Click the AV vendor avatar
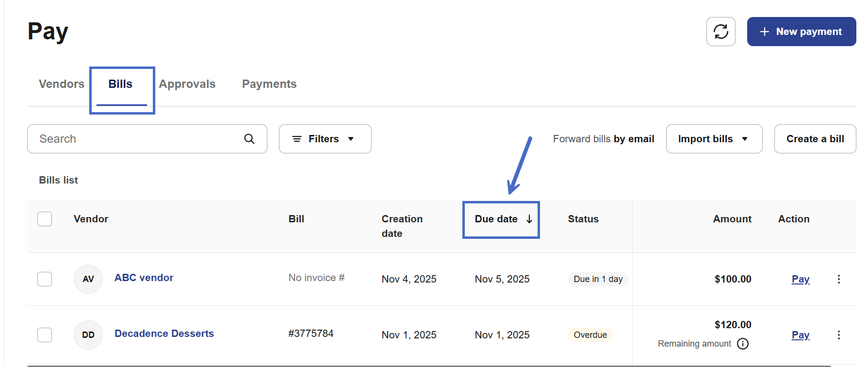This screenshot has width=868, height=367. point(88,279)
